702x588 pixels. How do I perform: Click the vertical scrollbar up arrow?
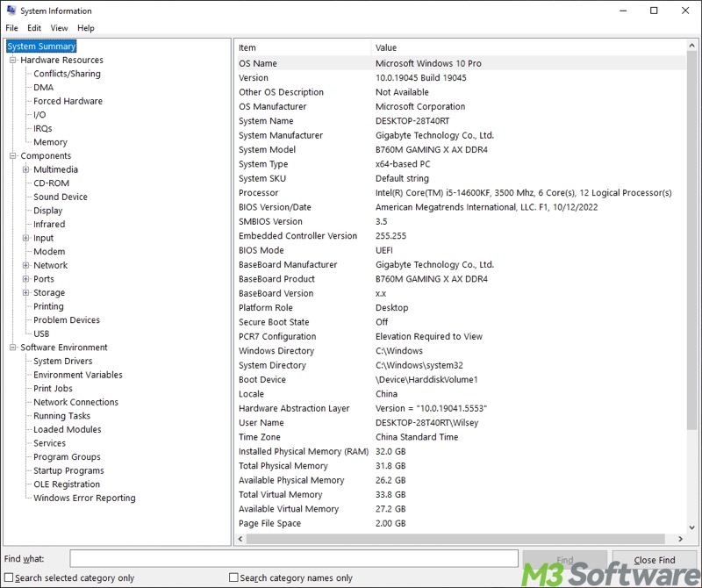coord(691,46)
